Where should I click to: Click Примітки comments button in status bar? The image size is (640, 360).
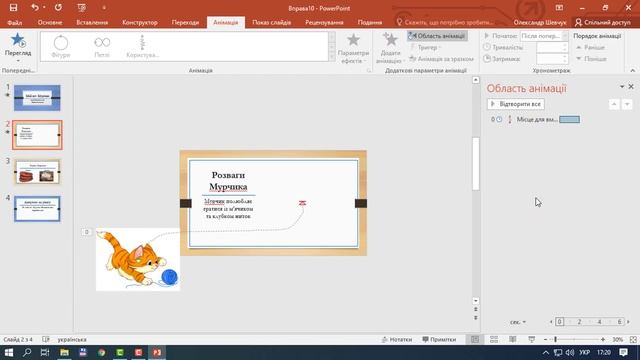(439, 340)
